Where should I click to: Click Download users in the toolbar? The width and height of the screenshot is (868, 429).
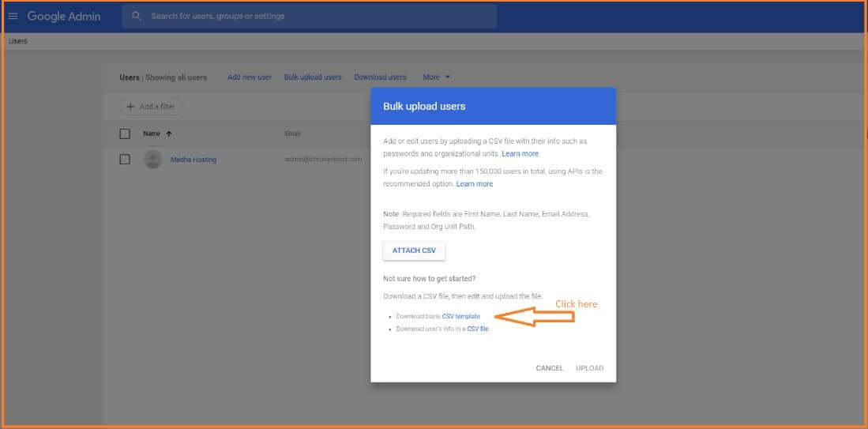(x=380, y=77)
